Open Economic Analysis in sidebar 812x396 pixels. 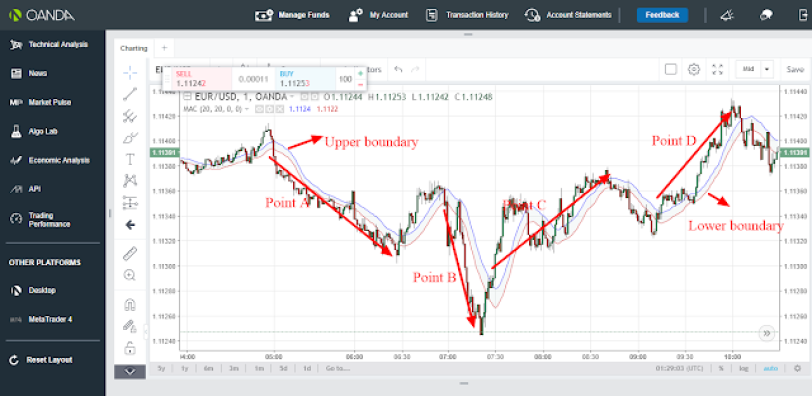point(50,160)
